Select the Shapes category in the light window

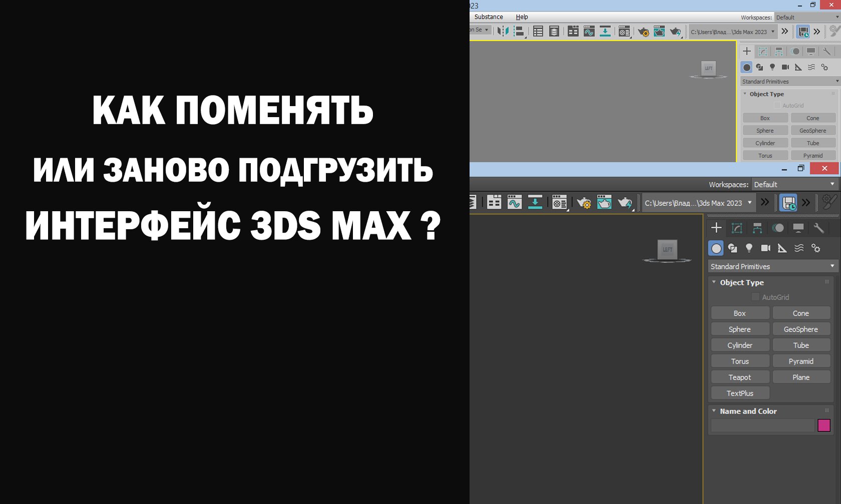tap(759, 67)
